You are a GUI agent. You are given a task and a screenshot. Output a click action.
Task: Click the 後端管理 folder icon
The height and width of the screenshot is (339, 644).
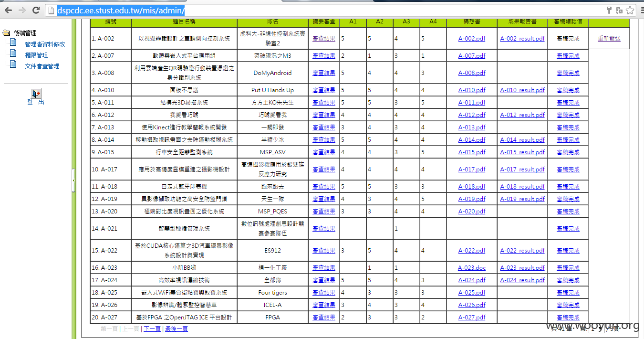[x=6, y=33]
